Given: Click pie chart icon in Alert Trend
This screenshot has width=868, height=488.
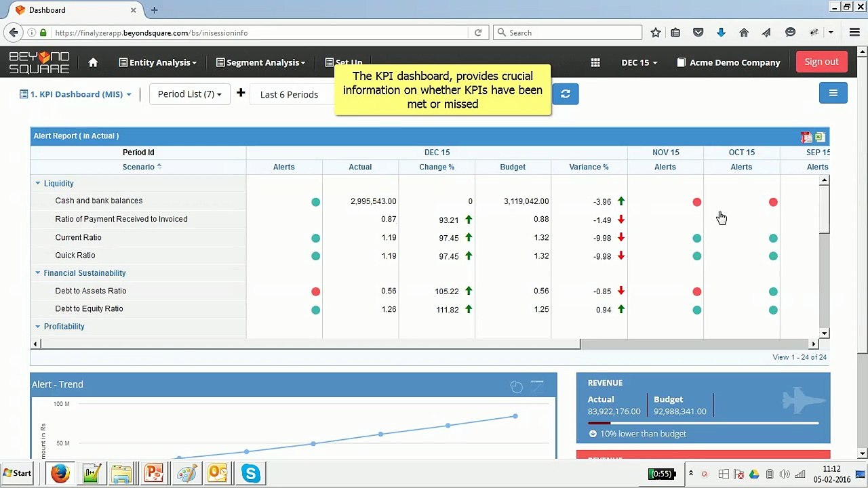Looking at the screenshot, I should pos(516,386).
